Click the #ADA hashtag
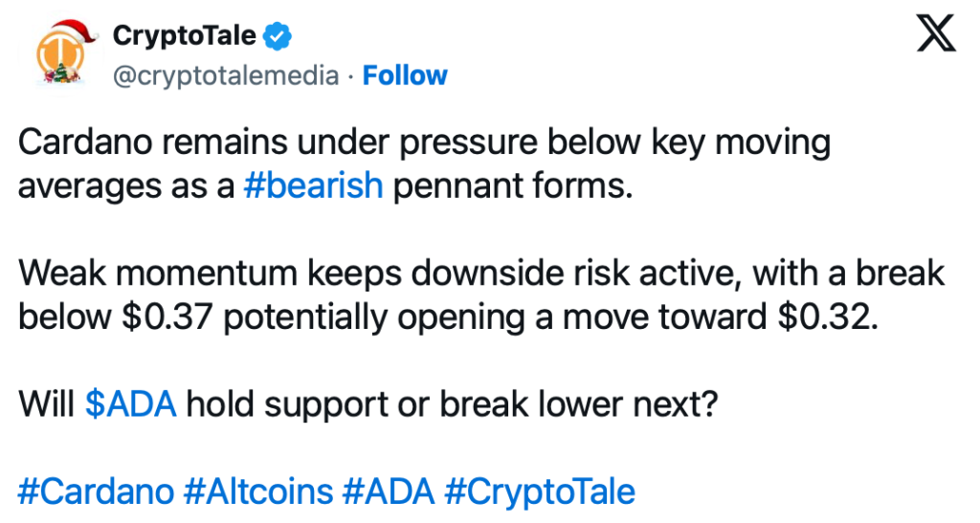 click(388, 491)
